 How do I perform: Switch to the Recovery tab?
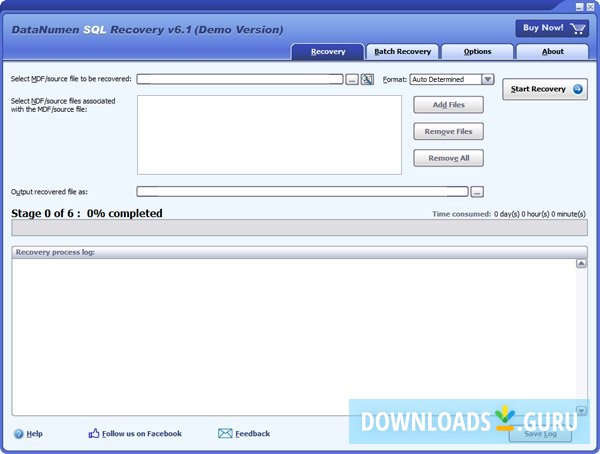click(328, 52)
